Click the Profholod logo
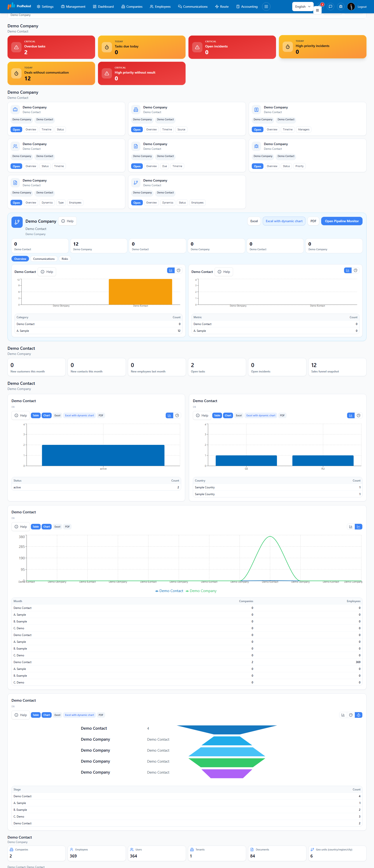Screen dimensions: 374x868 click(19, 6)
